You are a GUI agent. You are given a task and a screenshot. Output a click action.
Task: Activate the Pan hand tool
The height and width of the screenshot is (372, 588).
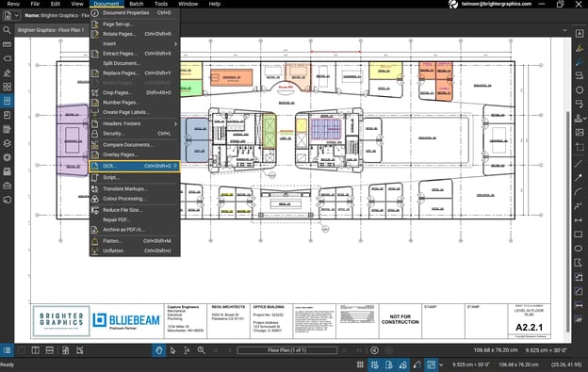pyautogui.click(x=159, y=350)
